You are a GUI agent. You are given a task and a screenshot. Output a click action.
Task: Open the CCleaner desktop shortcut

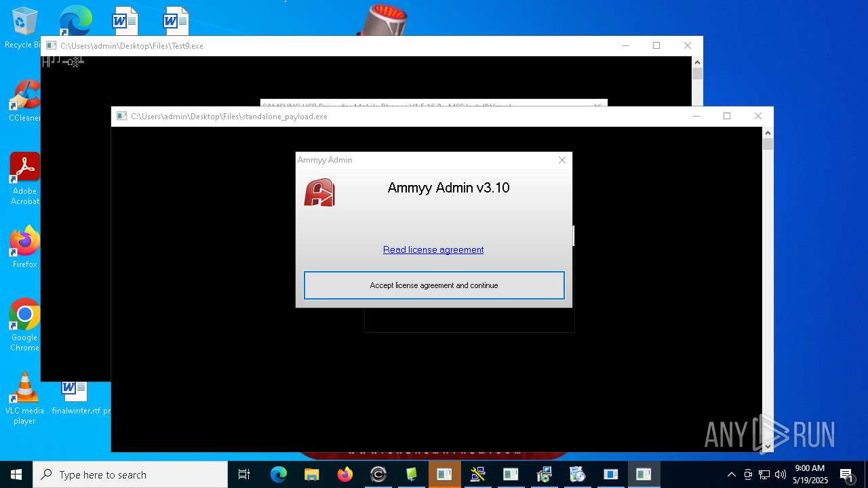point(24,101)
